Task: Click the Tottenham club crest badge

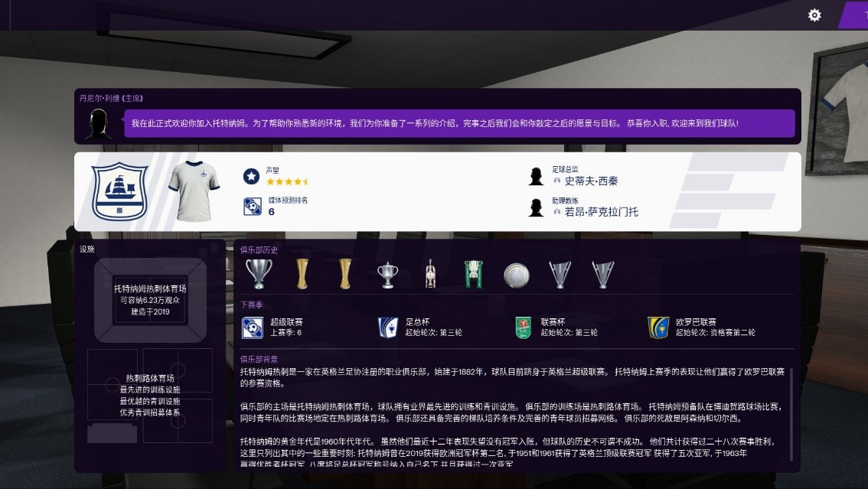Action: [x=119, y=191]
